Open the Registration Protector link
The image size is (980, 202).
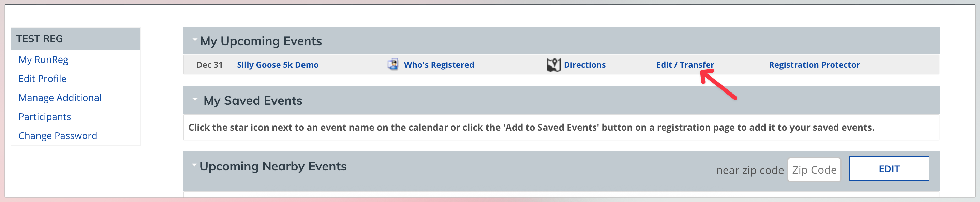[x=814, y=65]
